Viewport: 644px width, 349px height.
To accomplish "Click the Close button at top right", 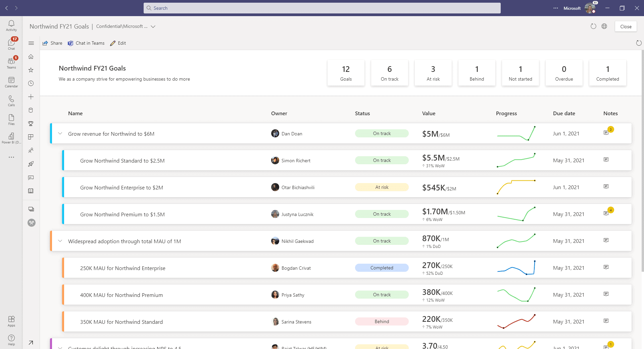I will pos(626,26).
